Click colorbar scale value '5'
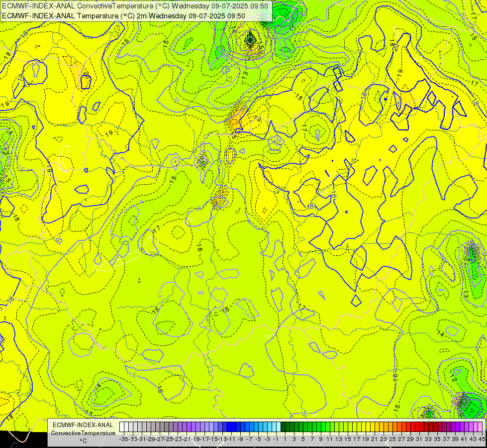This screenshot has height=448, width=487. pos(303,439)
